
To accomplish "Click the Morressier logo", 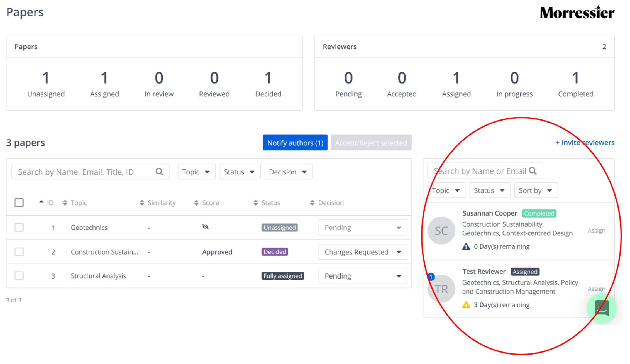I will [577, 12].
